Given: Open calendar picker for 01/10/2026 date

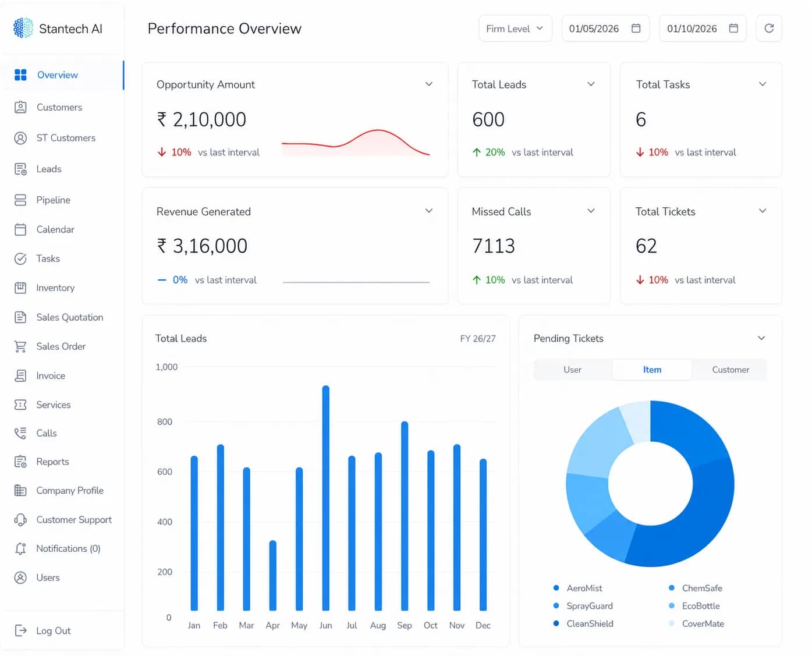Looking at the screenshot, I should tap(733, 29).
